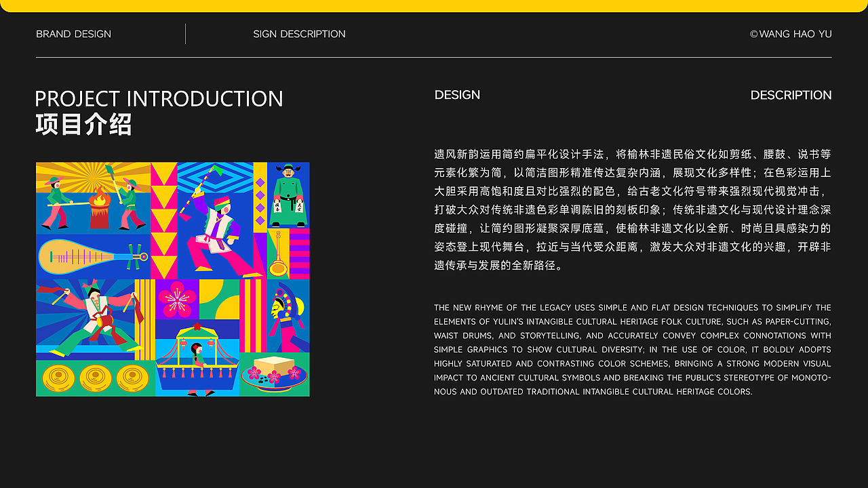Click the WANG HAO YU copyright link

click(x=791, y=34)
